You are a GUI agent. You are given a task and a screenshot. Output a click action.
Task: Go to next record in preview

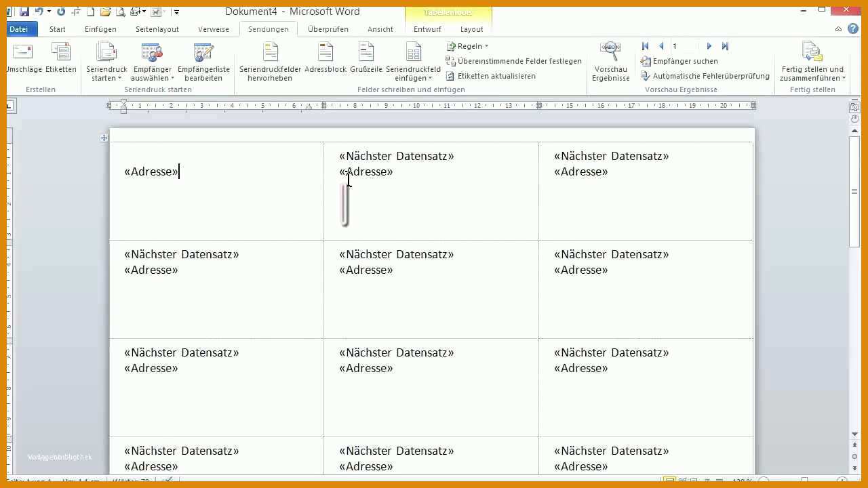709,46
